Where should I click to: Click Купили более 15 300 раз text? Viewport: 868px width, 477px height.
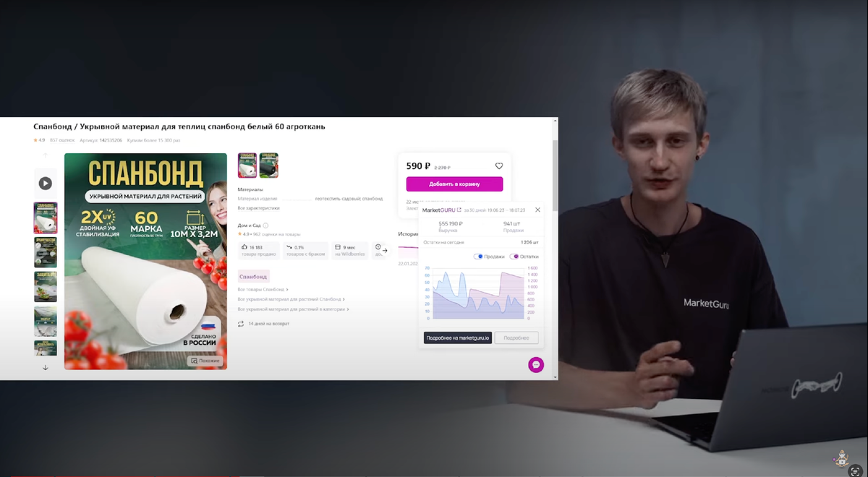point(153,139)
